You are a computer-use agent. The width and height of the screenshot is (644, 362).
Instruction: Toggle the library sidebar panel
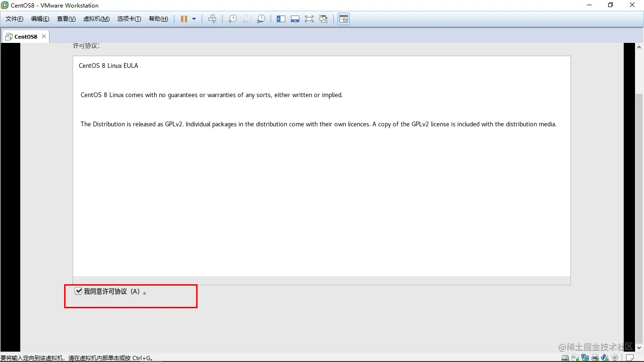[x=281, y=19]
